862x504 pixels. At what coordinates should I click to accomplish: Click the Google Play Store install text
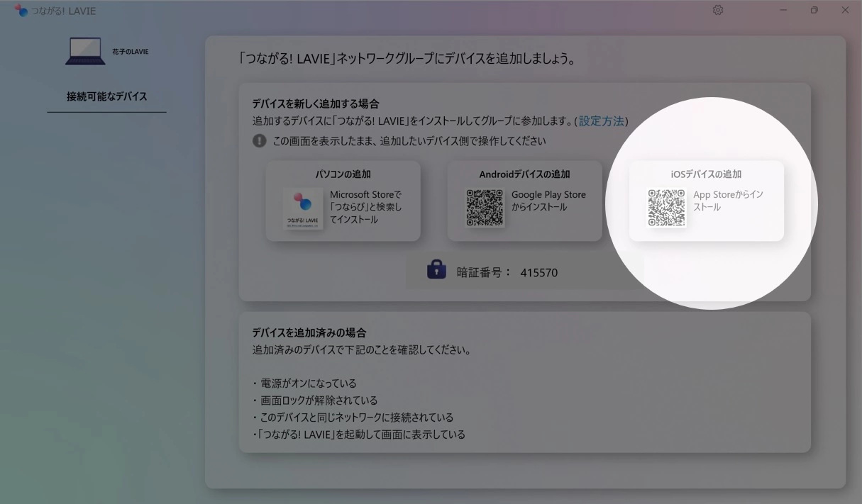tap(548, 201)
